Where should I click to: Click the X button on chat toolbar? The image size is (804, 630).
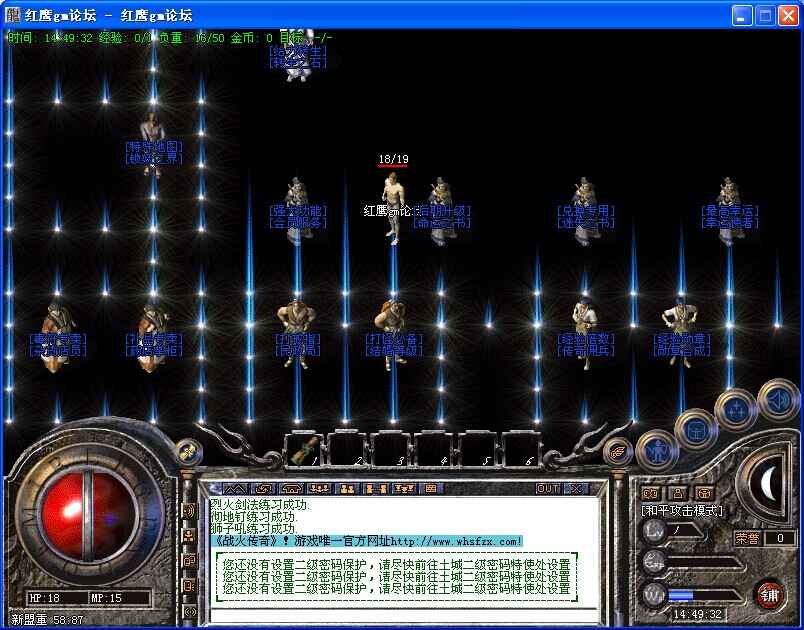576,489
